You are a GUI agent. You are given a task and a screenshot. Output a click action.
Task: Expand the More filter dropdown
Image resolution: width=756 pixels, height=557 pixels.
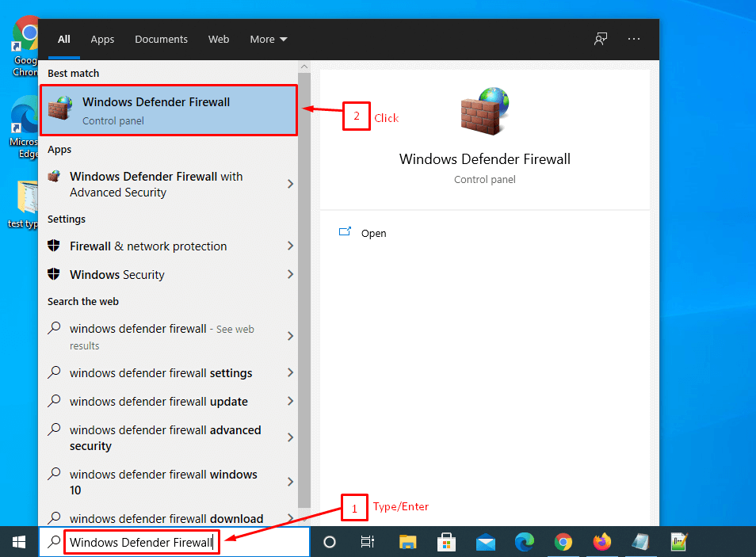point(269,39)
